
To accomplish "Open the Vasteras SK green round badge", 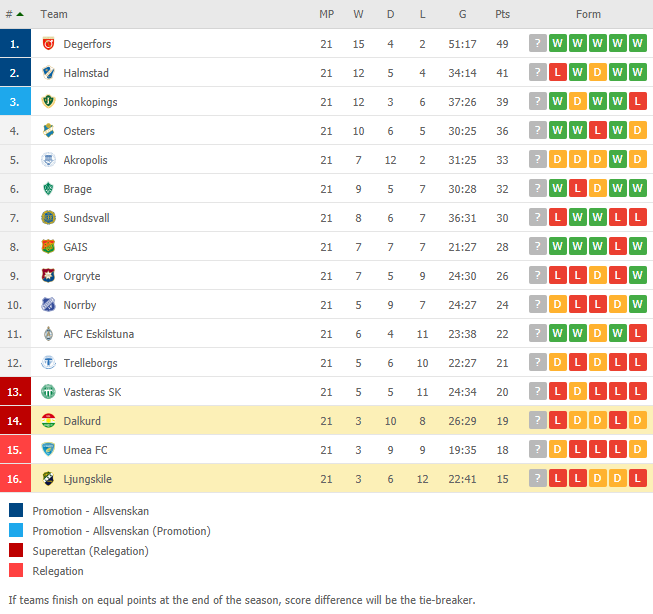I will (48, 392).
